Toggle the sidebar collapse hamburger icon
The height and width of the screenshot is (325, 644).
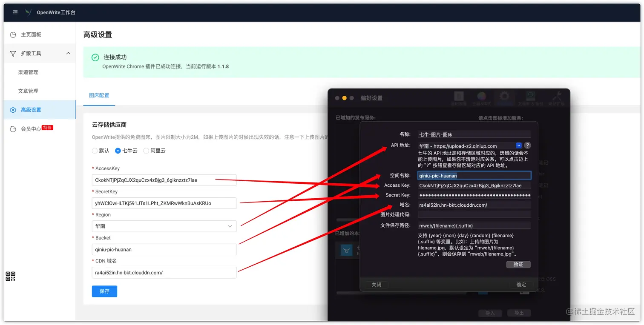[x=15, y=13]
